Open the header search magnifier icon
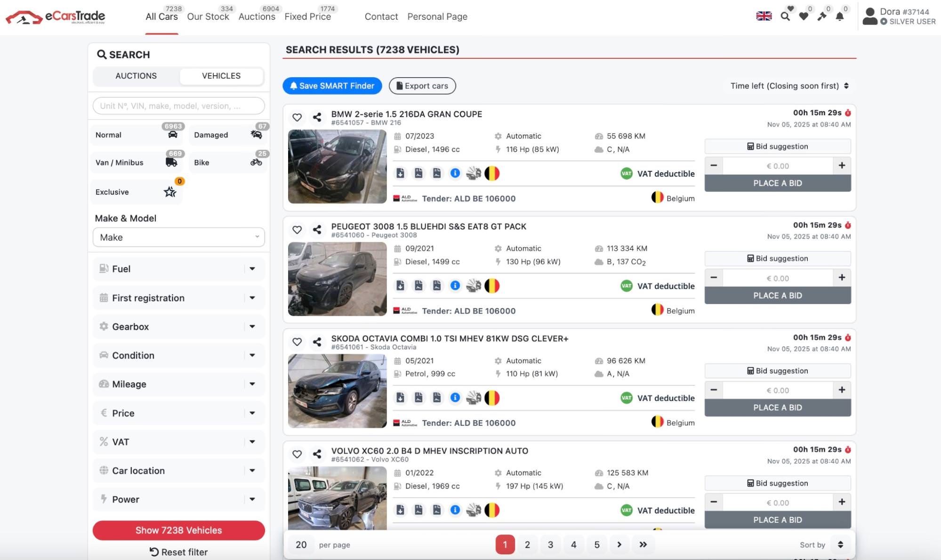941x560 pixels. coord(785,16)
